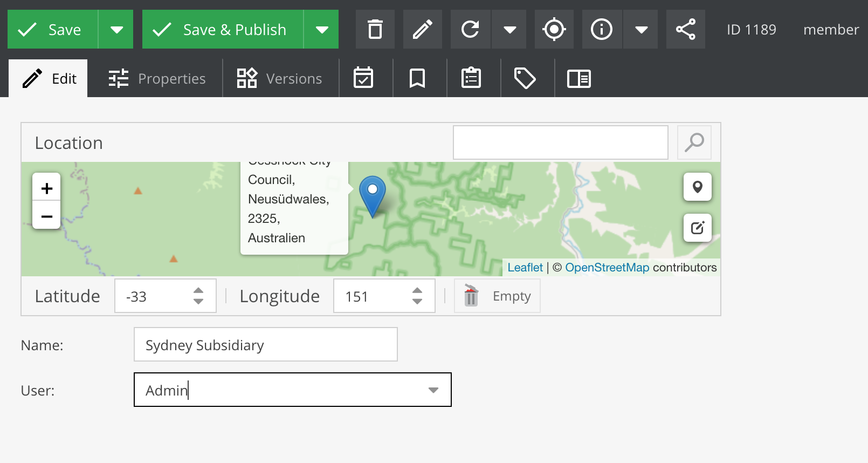Screen dimensions: 868x463
Task: Increase the Latitude value with stepper
Action: pos(198,291)
